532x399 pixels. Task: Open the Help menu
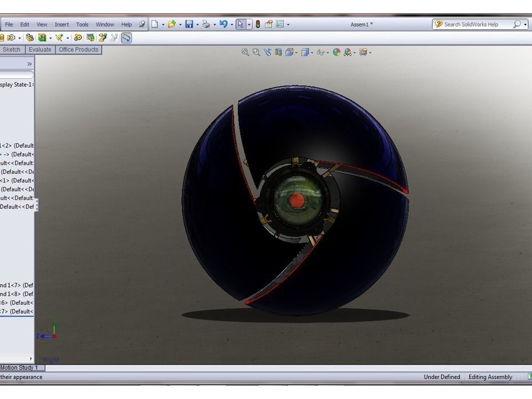[x=126, y=24]
